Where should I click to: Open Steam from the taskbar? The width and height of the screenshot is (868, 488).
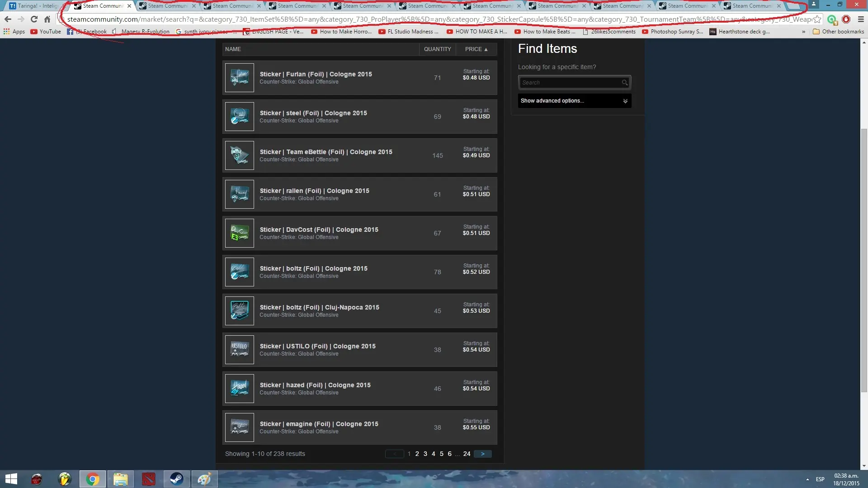coord(176,479)
